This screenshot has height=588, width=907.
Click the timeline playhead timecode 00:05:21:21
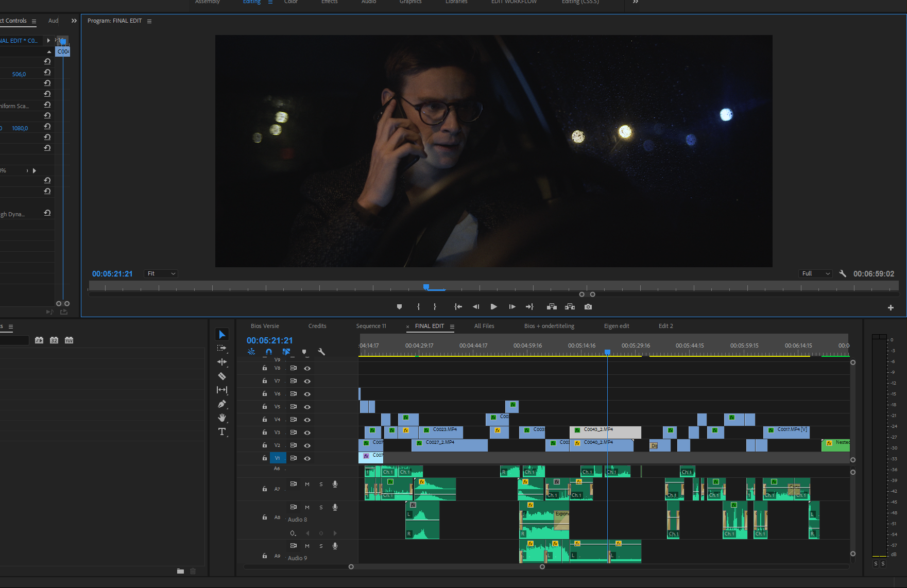pos(269,340)
